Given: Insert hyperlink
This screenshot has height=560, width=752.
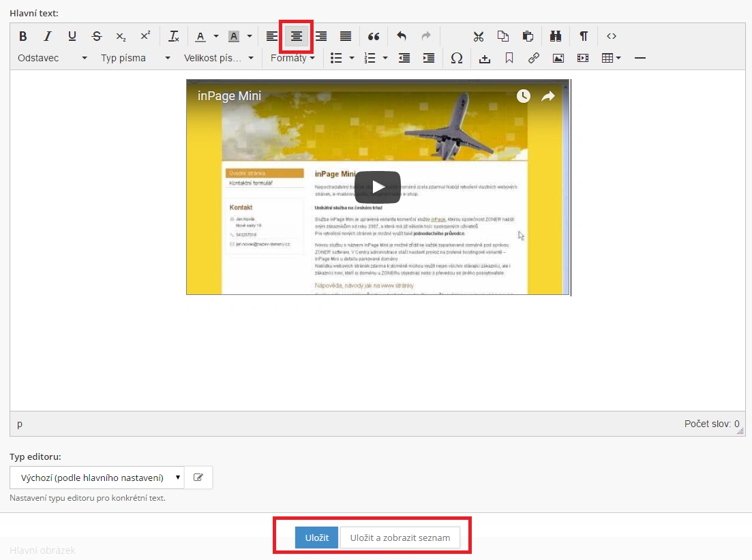Looking at the screenshot, I should coord(534,58).
